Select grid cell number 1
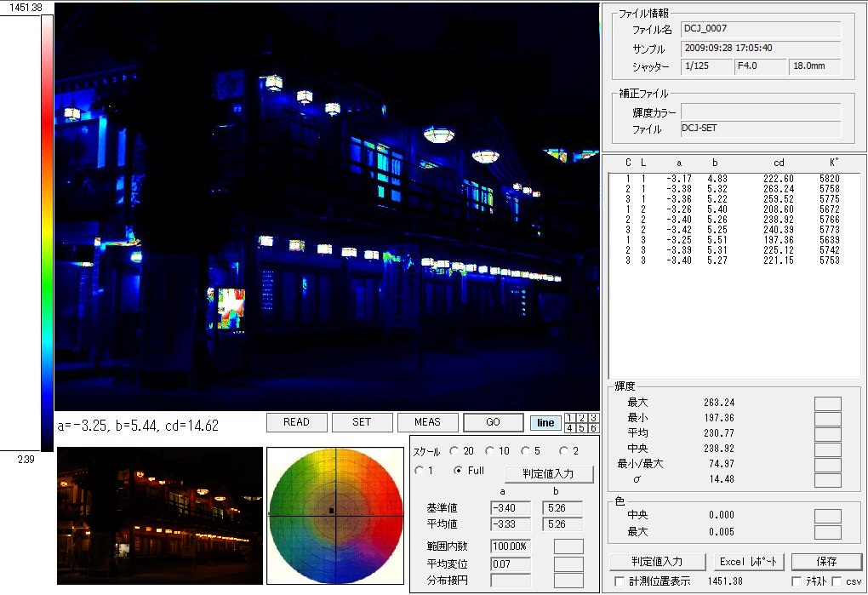 click(x=571, y=418)
